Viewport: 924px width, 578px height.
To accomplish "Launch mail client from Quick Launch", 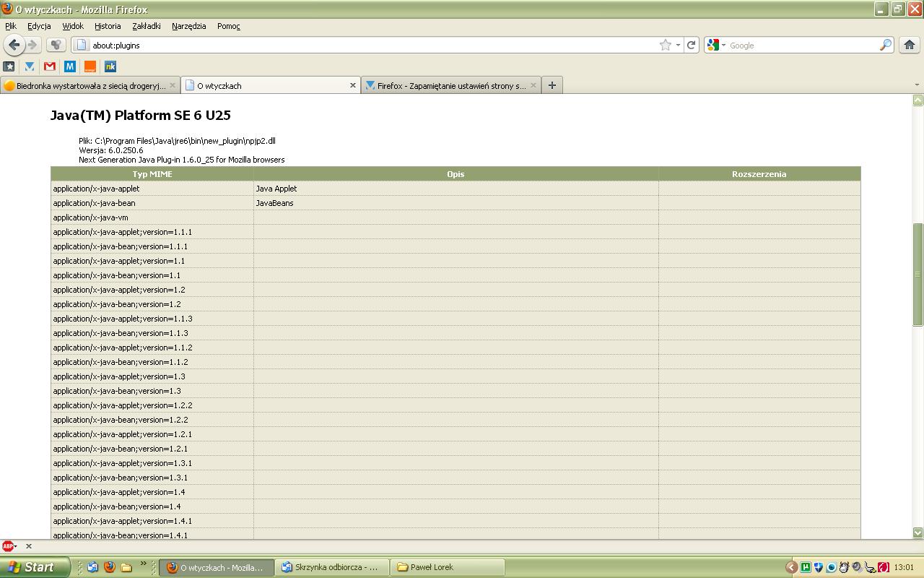I will coord(92,567).
